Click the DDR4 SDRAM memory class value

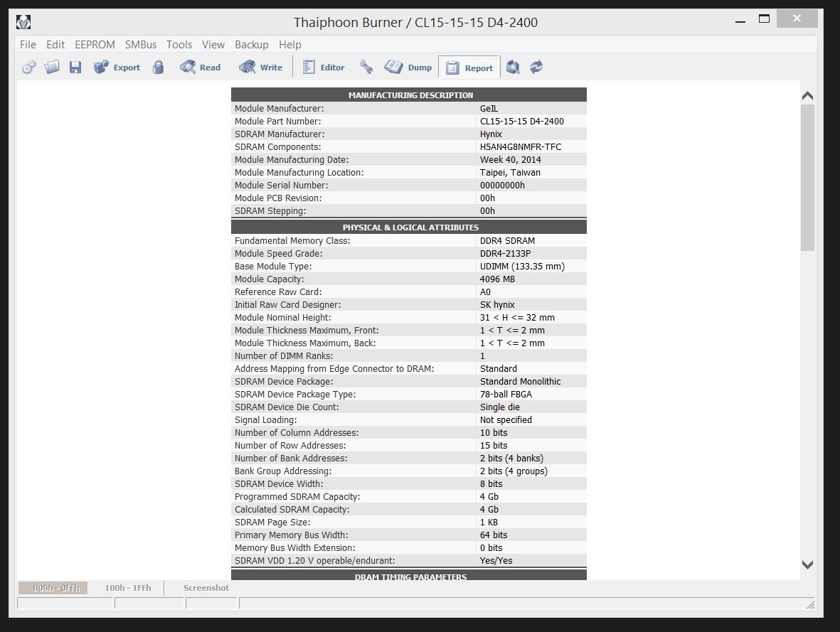(507, 240)
